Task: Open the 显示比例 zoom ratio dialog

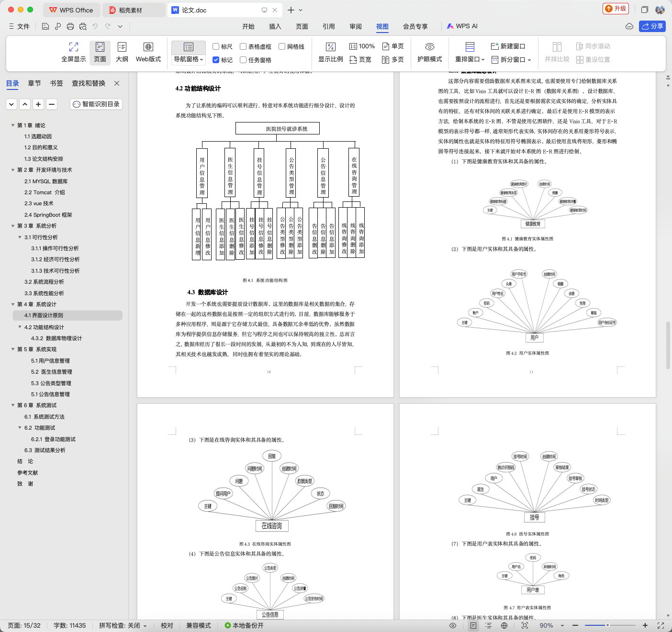Action: tap(331, 52)
